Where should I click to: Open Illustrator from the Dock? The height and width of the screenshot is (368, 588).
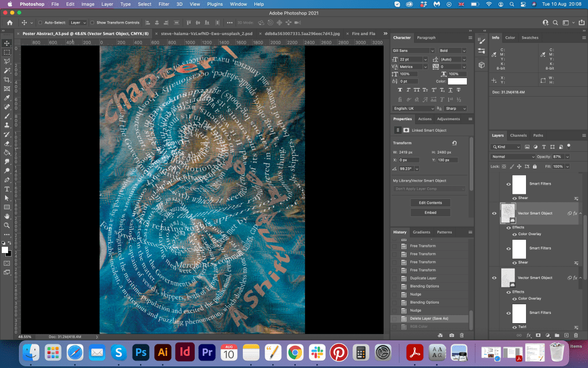162,352
